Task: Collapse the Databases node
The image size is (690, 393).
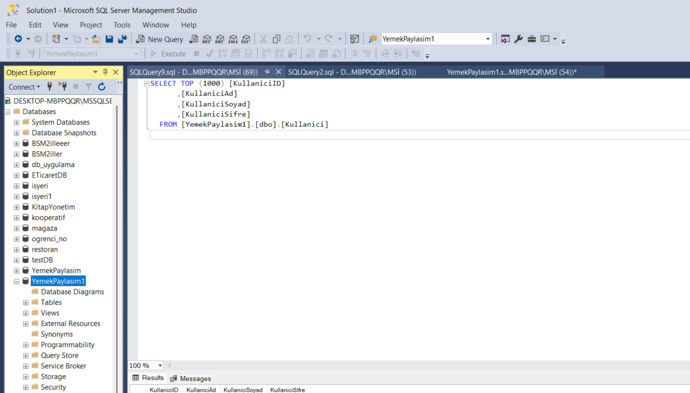Action: point(7,112)
